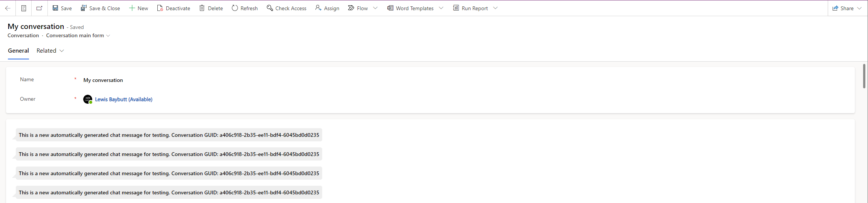
Task: Click the back arrow icon
Action: click(x=8, y=8)
